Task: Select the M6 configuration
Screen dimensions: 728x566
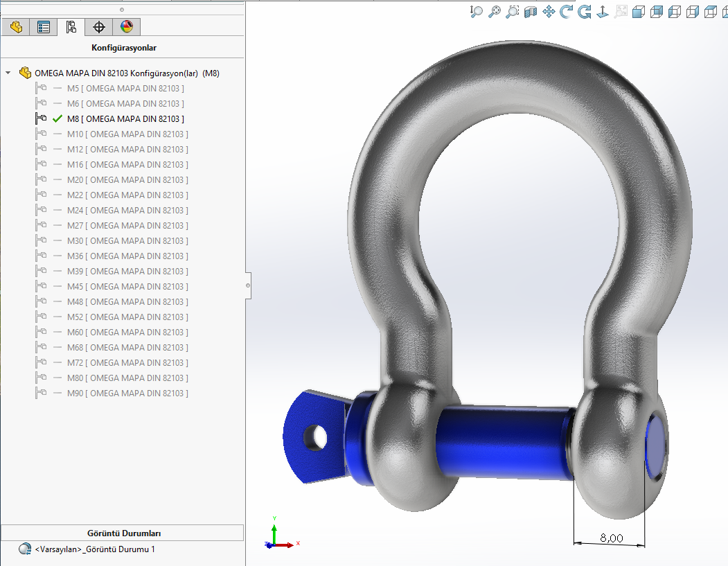Action: click(x=125, y=103)
